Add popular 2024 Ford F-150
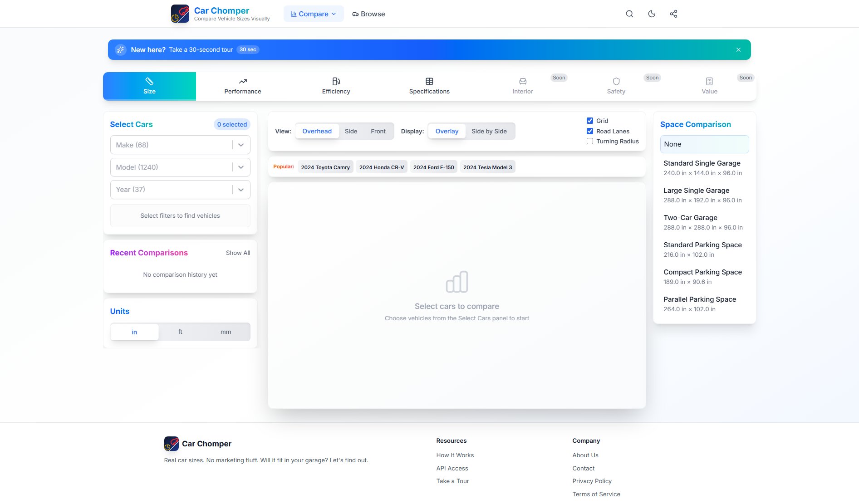 click(x=434, y=167)
